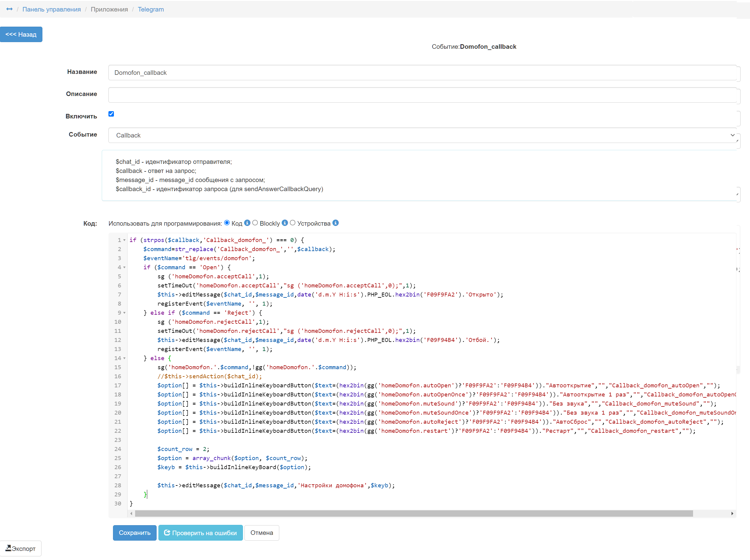Click line 28 editMessage Настройки домофона
750x560 pixels.
click(x=276, y=485)
